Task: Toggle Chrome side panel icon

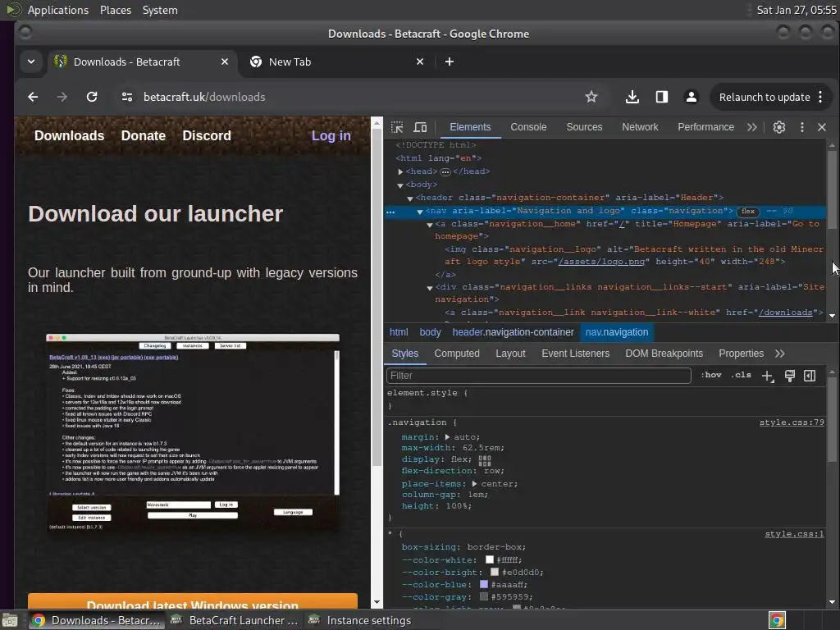Action: click(x=662, y=97)
